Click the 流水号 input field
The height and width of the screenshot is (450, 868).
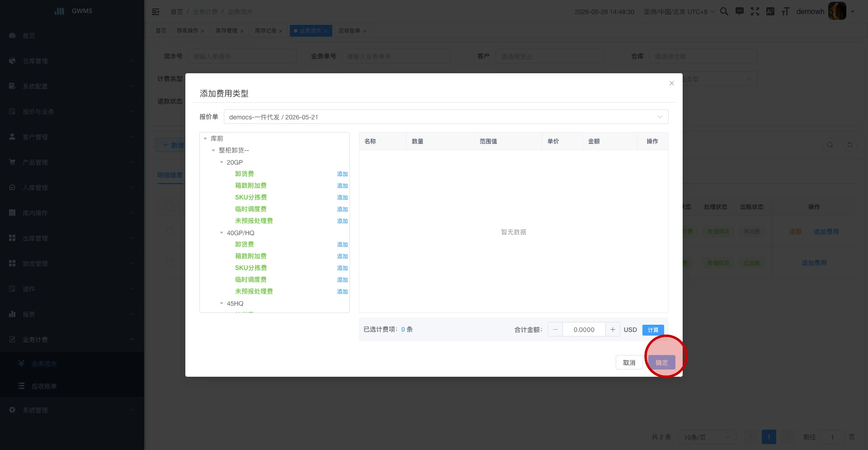click(242, 57)
